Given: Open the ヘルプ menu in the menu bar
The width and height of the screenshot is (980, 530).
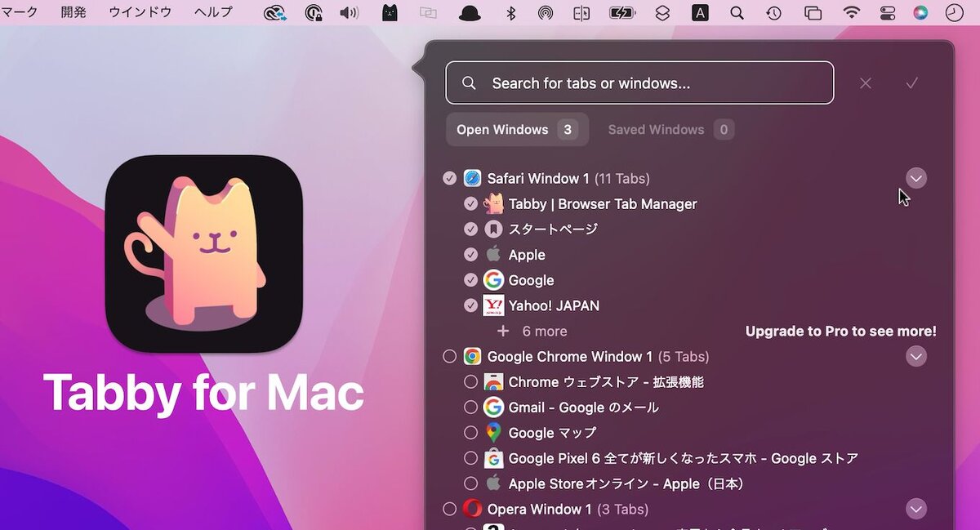Looking at the screenshot, I should tap(213, 12).
